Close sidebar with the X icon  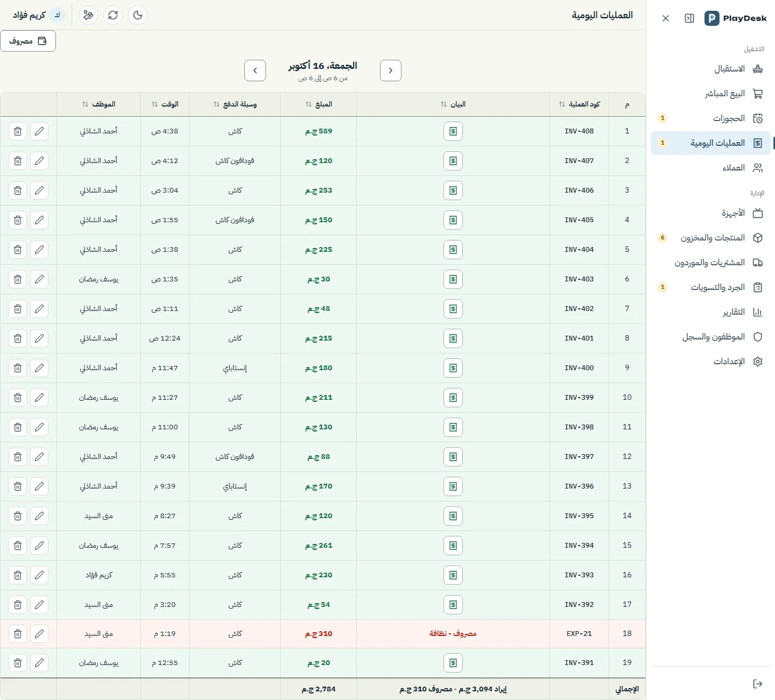pos(666,18)
